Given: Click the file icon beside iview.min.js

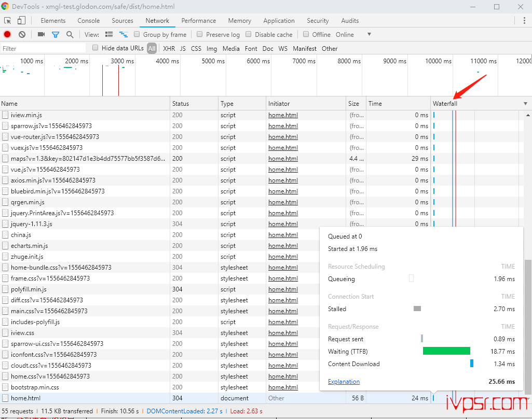Looking at the screenshot, I should (x=5, y=115).
